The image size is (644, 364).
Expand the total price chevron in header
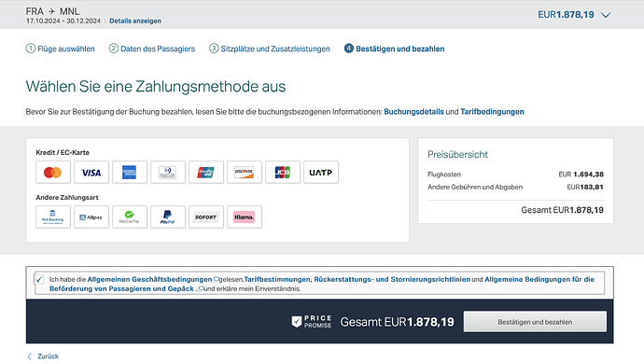click(606, 15)
